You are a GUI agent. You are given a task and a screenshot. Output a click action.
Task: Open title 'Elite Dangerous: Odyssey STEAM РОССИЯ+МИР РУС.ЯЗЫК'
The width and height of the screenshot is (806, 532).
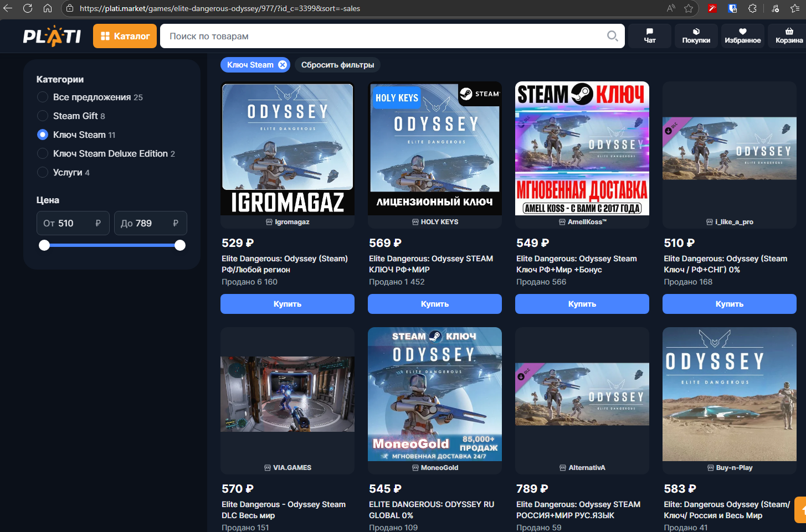tap(578, 510)
